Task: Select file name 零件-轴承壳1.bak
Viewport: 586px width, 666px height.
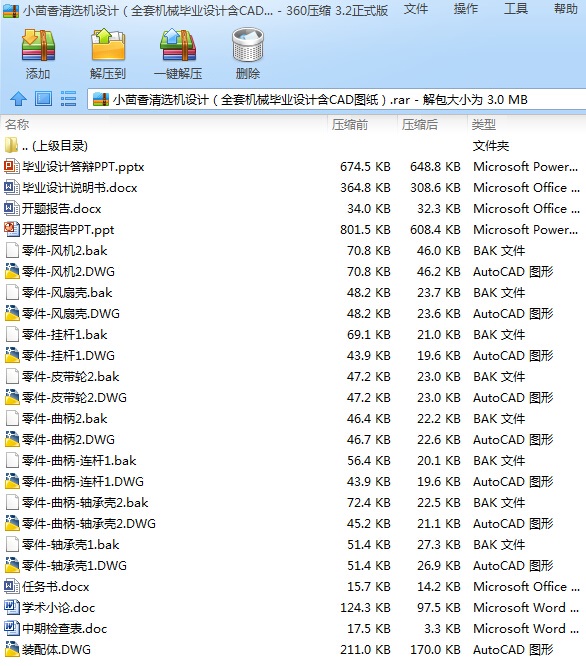Action: [x=70, y=545]
